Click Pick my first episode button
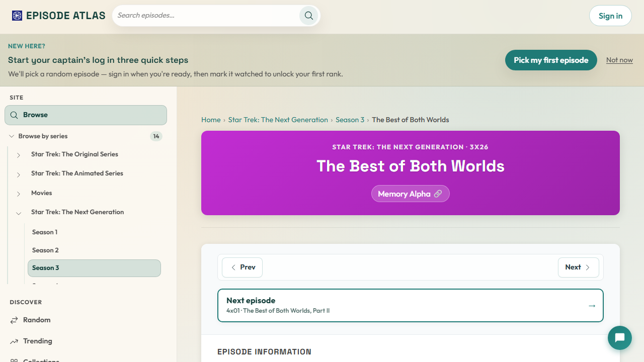Image resolution: width=644 pixels, height=362 pixels. pyautogui.click(x=551, y=60)
